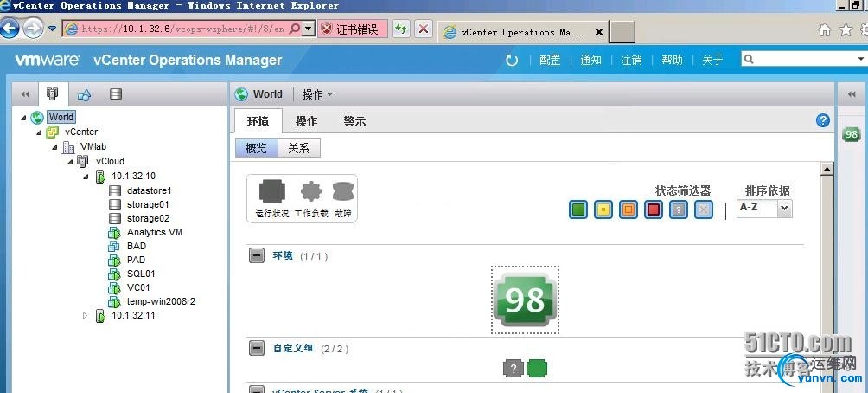
Task: Click the browser Forward arrow button
Action: (33, 29)
